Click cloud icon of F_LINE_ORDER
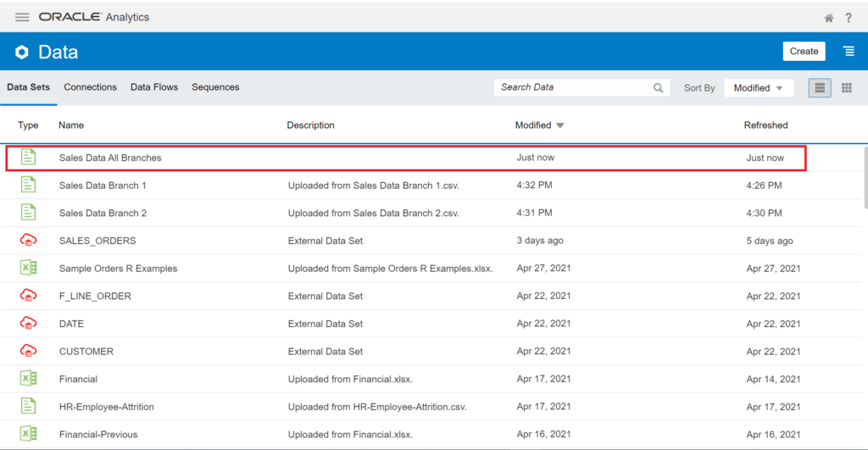Viewport: 868px width, 450px height. (28, 296)
